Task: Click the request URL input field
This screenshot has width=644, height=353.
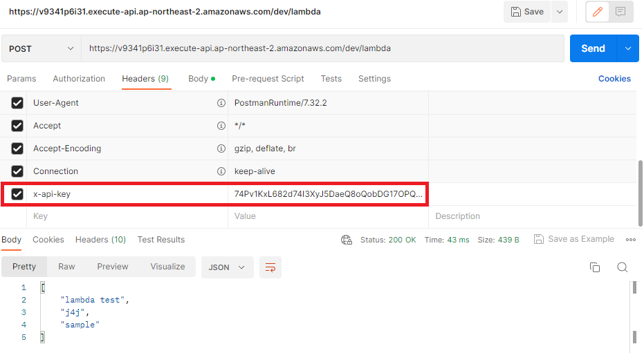Action: tap(322, 48)
